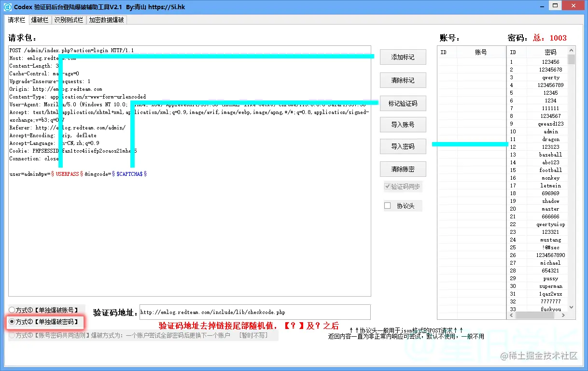588x371 pixels.
Task: Click the 导入密码 button
Action: tap(403, 146)
